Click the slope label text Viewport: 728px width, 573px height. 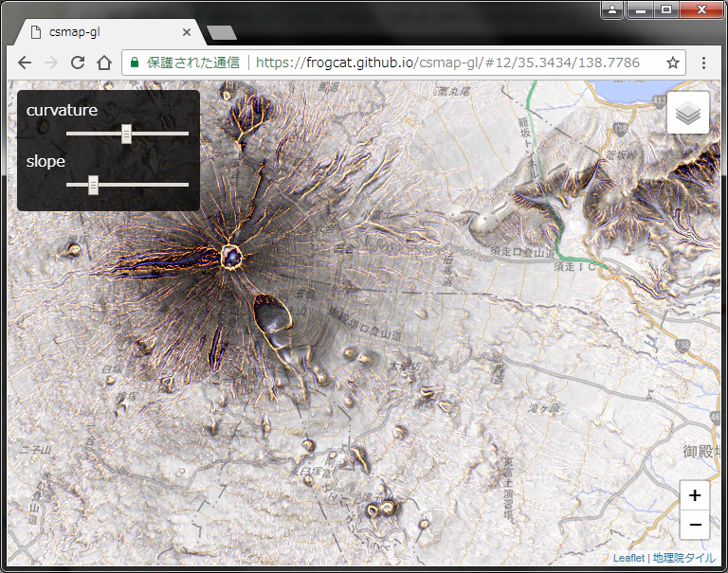coord(45,161)
